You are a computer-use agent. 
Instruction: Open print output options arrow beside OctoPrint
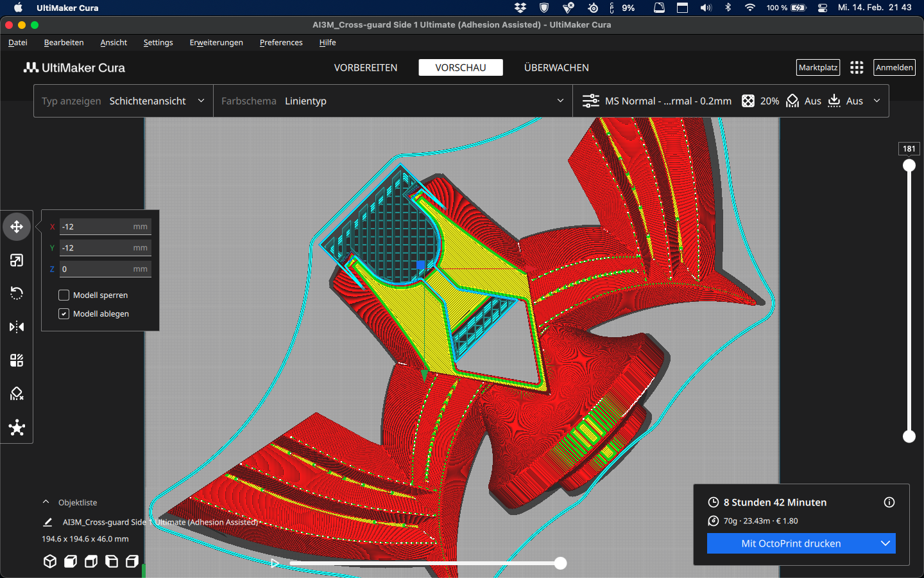click(x=885, y=543)
